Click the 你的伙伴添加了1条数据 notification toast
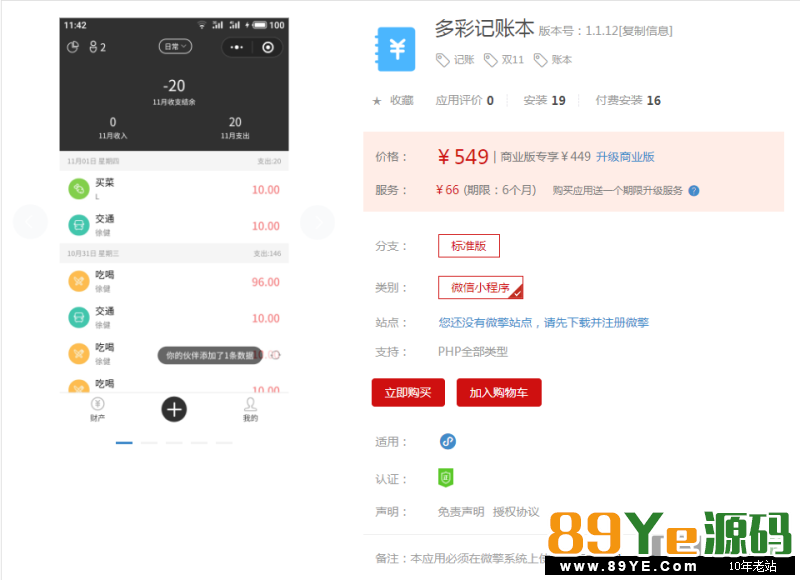 pyautogui.click(x=210, y=355)
